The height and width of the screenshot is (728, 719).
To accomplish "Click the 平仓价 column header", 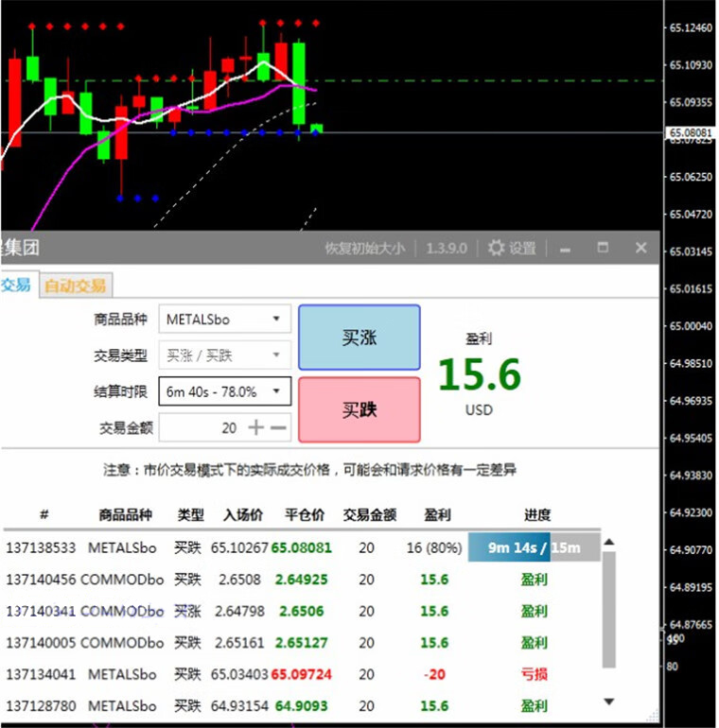I will (305, 514).
